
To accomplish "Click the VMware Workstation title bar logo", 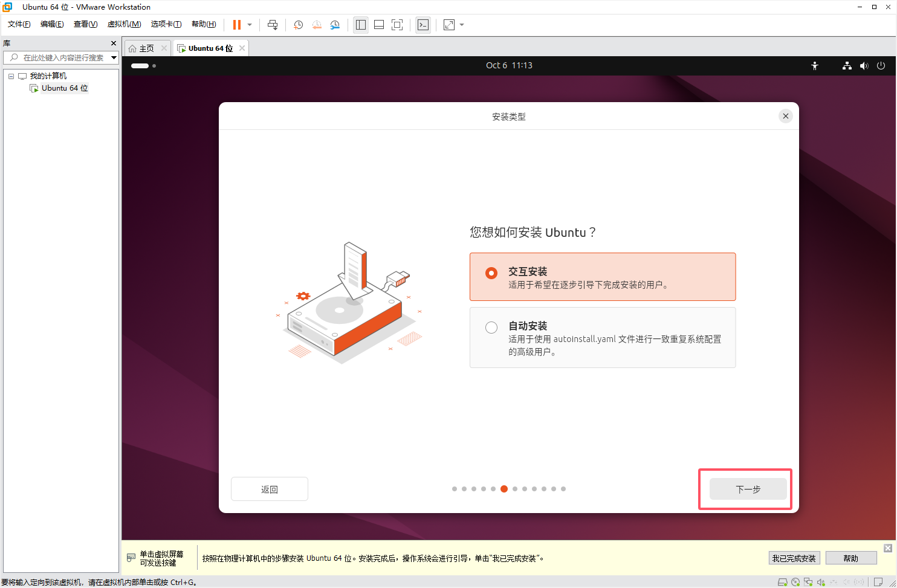I will pos(7,7).
